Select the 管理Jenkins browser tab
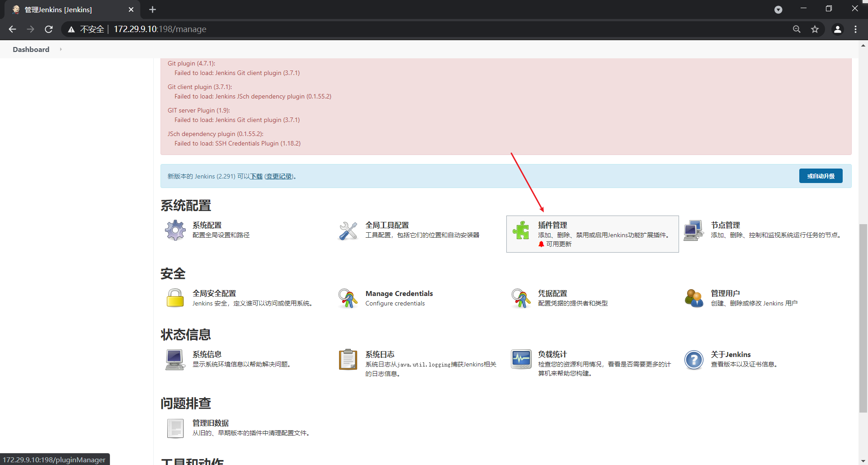The height and width of the screenshot is (465, 868). pos(72,9)
